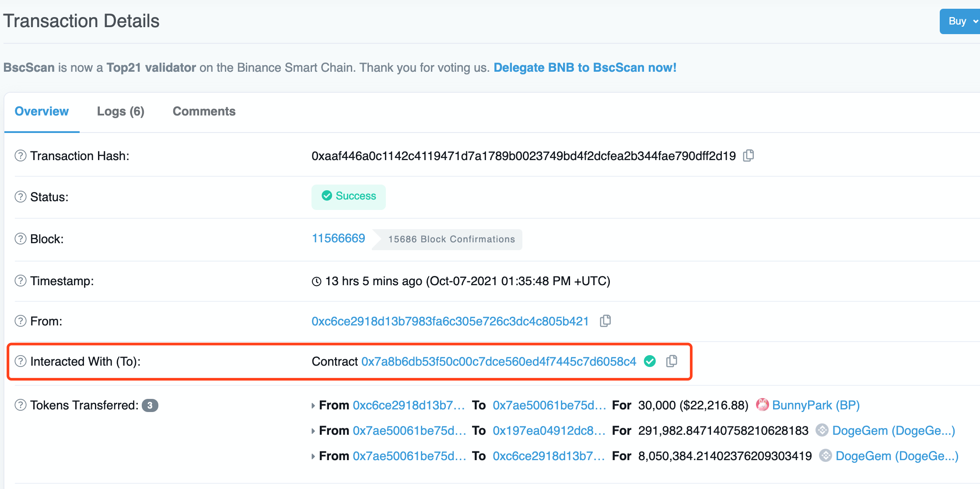Open the Buy dropdown button

tap(960, 21)
